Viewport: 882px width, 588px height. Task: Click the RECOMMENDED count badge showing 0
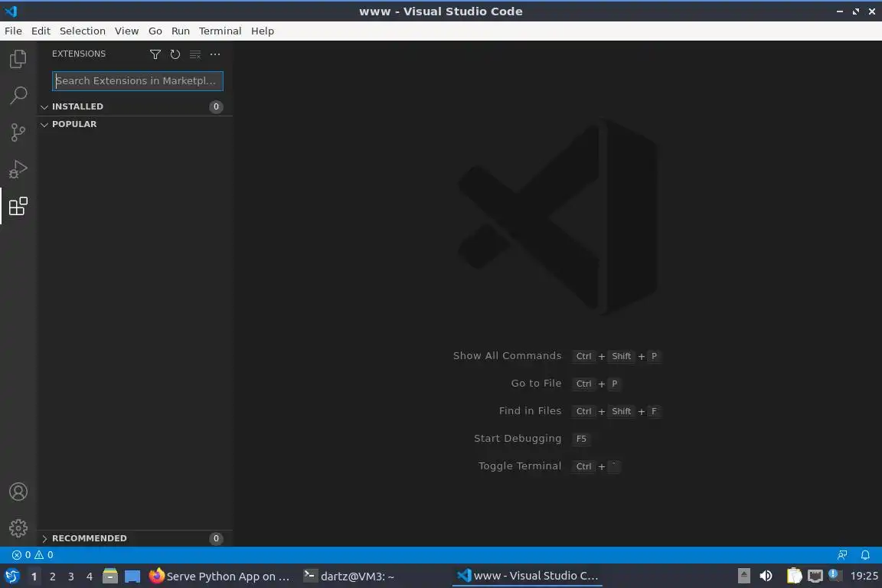click(x=216, y=538)
